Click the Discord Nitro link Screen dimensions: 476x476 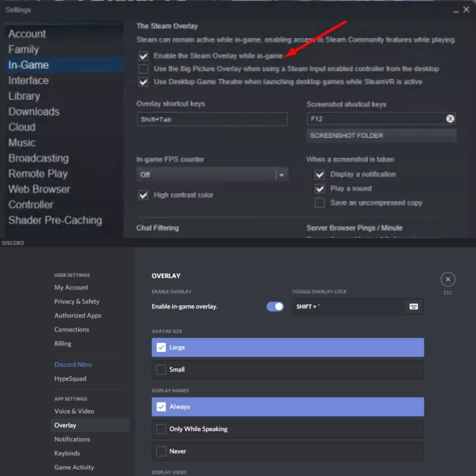pos(73,365)
